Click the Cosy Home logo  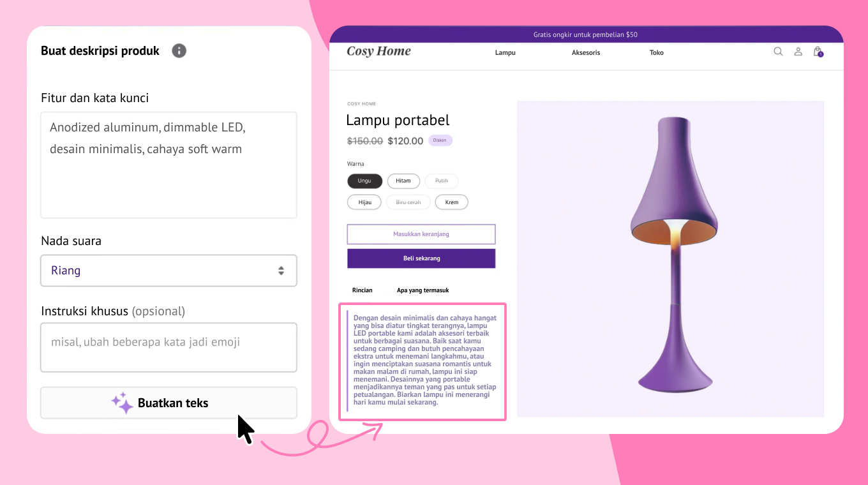[x=378, y=52]
